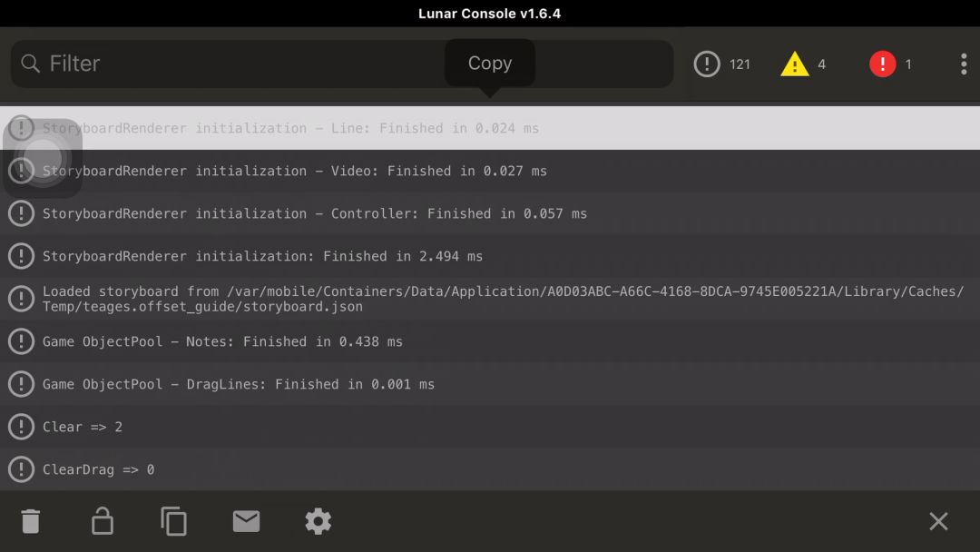Toggle the errors filter showing 1
The width and height of the screenshot is (980, 552).
(x=891, y=64)
